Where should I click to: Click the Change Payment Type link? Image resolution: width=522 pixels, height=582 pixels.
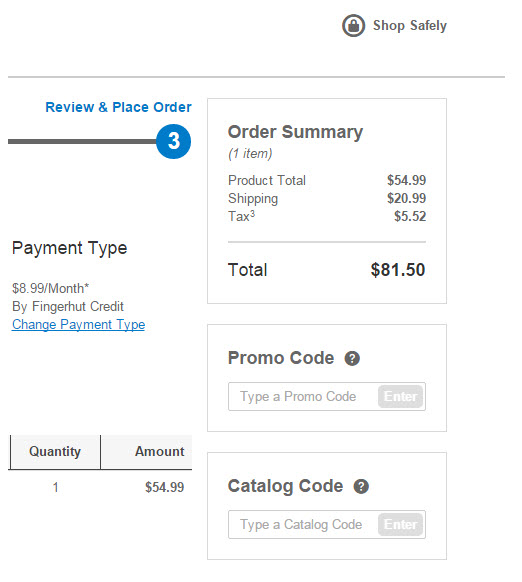coord(78,324)
